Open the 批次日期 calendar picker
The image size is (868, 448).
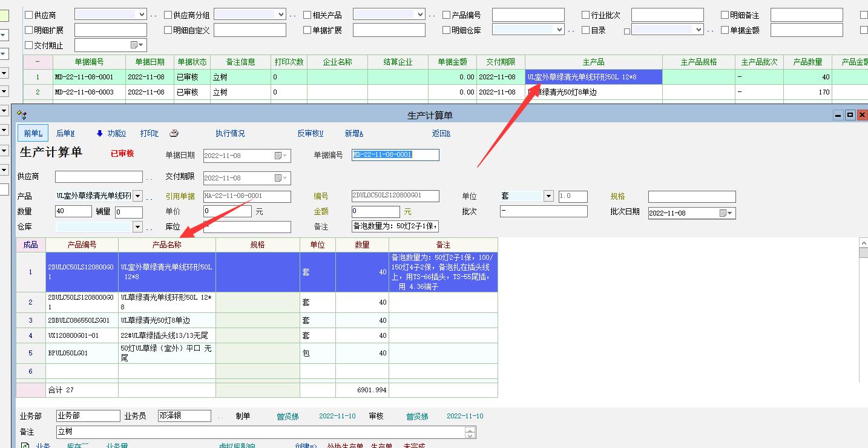(726, 213)
